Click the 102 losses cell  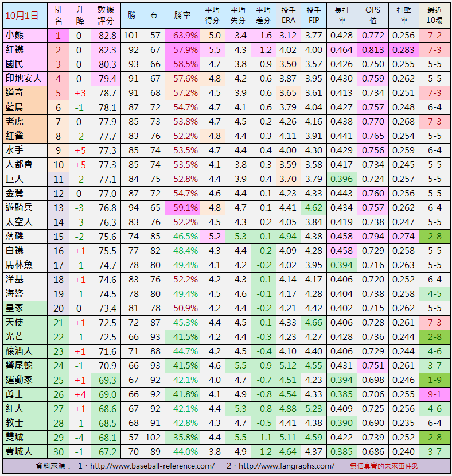pos(154,438)
